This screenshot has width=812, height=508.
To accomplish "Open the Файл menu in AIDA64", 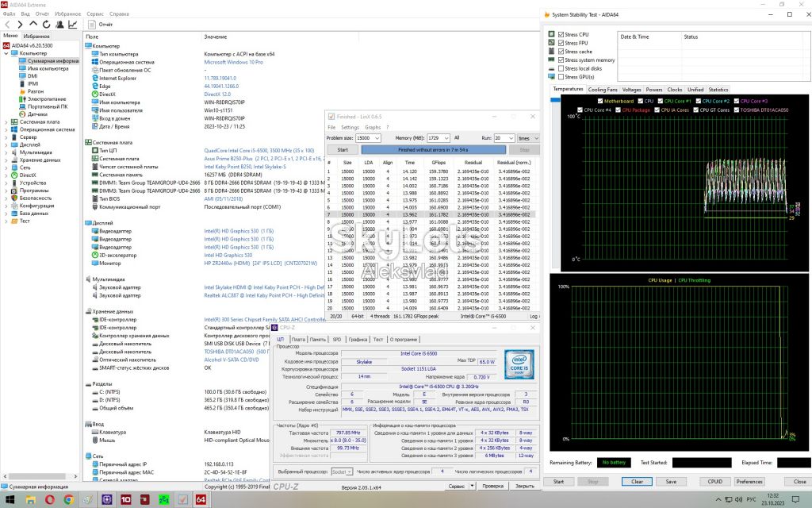I will [x=9, y=14].
